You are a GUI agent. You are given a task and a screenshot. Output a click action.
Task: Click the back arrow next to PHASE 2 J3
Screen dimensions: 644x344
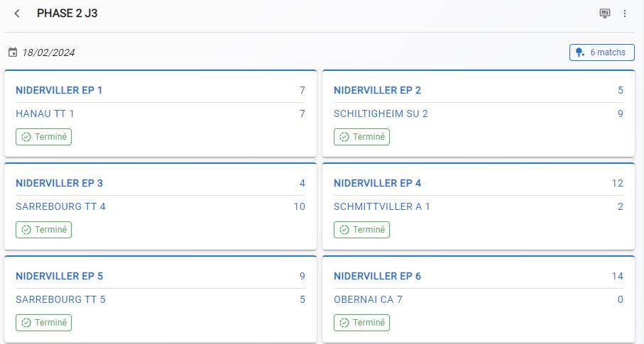[x=17, y=13]
